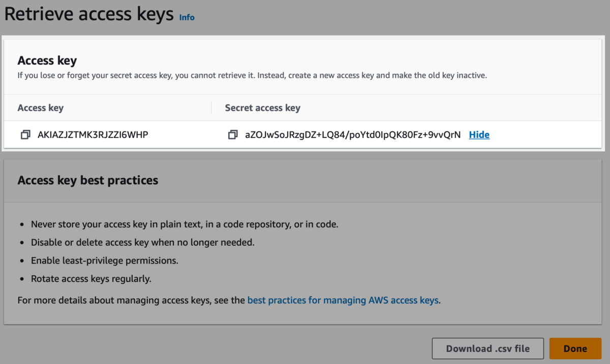Click the AKIAZJZTMK3RJZZI6WHP access key text
610x364 pixels.
click(93, 135)
